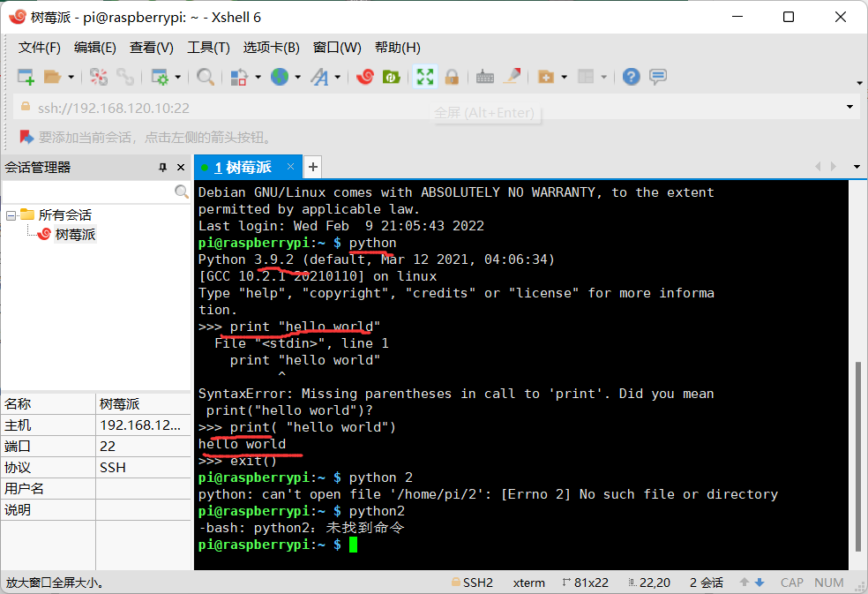Open the 编辑(E) menu

[95, 48]
